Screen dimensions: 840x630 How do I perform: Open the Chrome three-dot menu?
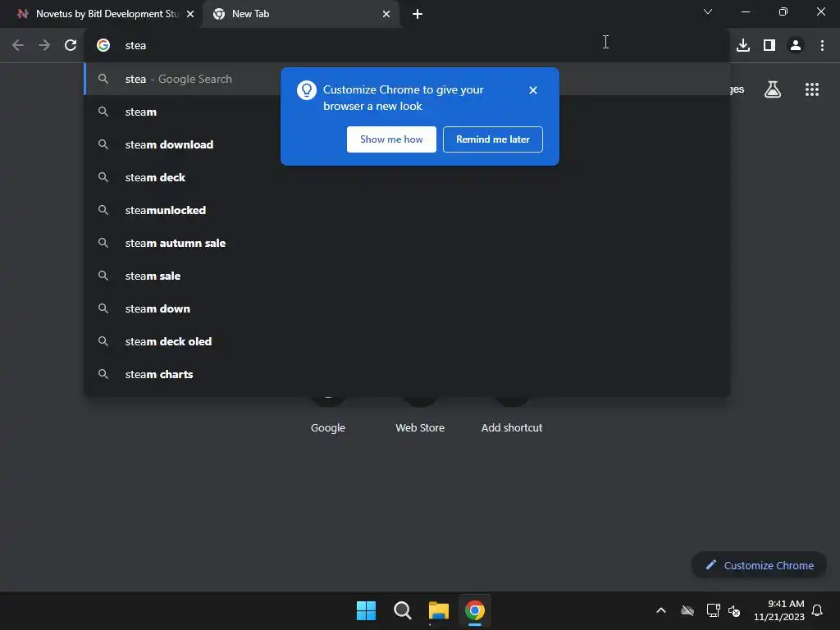coord(822,46)
